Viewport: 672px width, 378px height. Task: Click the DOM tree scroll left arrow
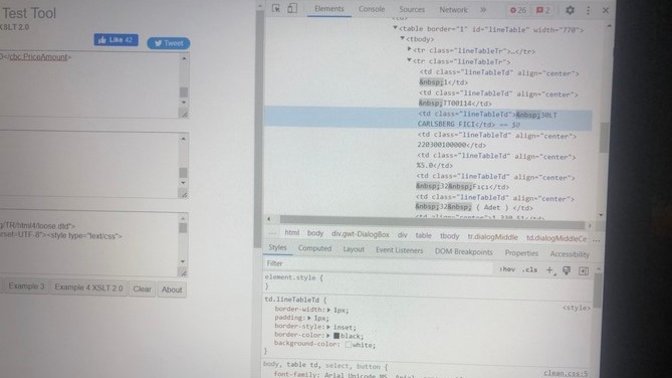point(269,219)
